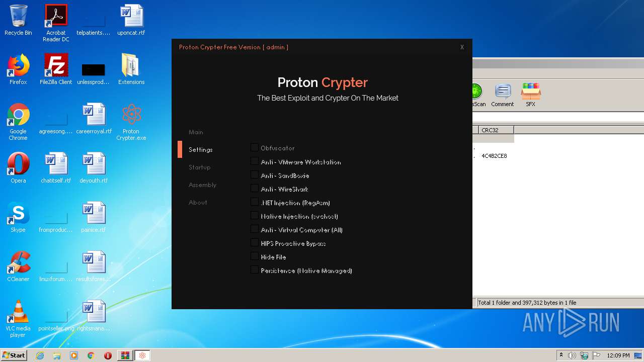Select rightsmana document icon
Screen dimensions: 644x362
tap(94, 316)
